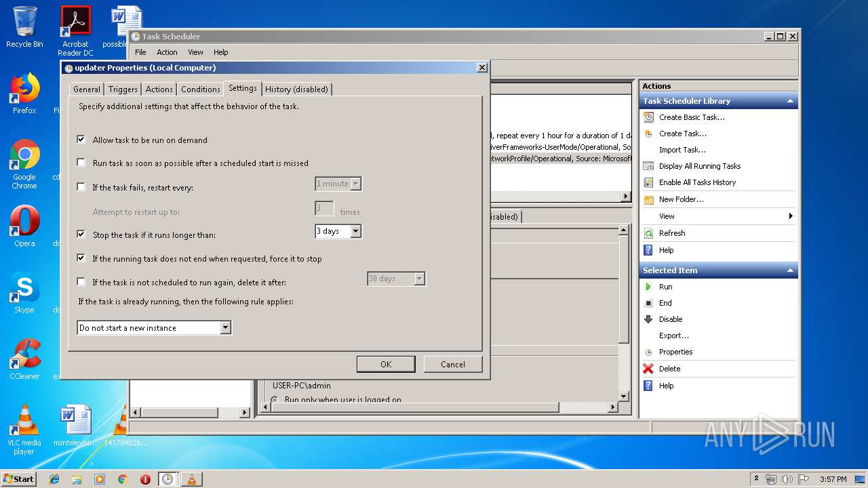Screen dimensions: 868x488
Task: Click the Create Basic Task icon
Action: point(648,117)
